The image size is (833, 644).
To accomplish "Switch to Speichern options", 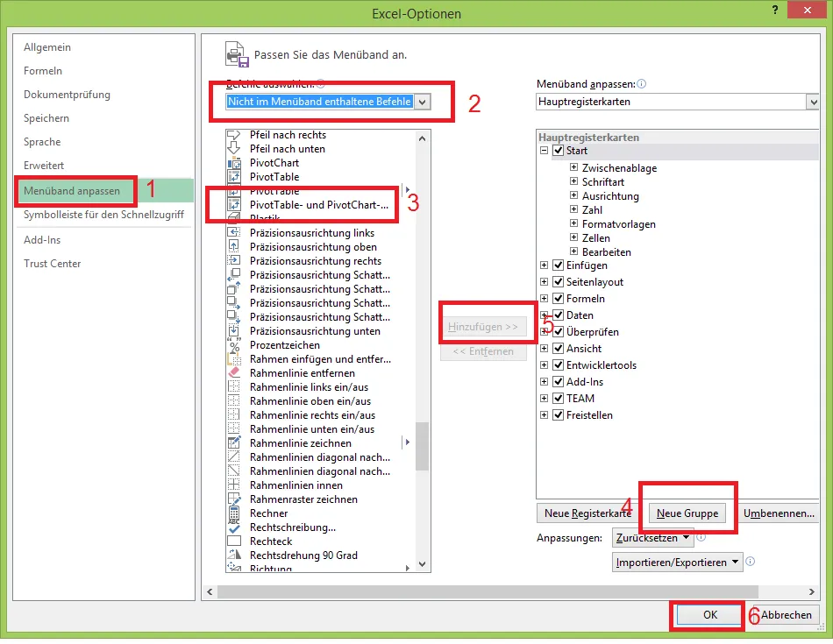I will pos(46,118).
